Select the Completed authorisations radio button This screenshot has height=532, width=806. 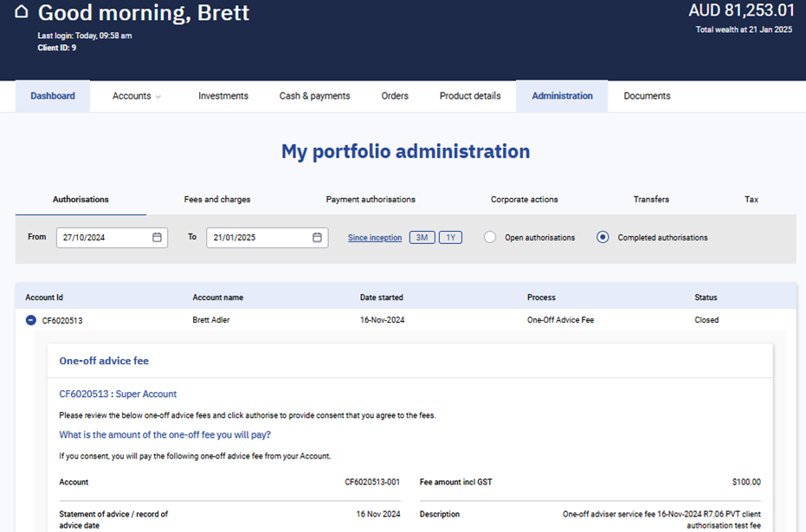(x=603, y=237)
